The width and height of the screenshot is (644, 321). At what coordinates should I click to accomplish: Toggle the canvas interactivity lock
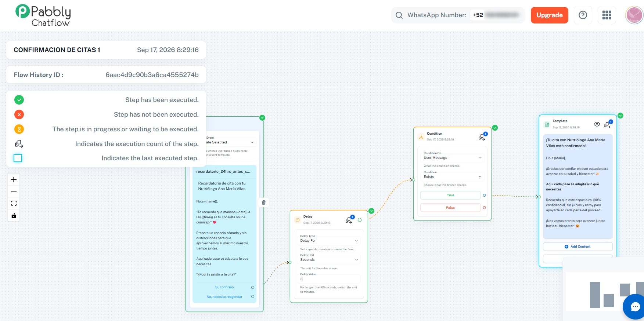14,215
